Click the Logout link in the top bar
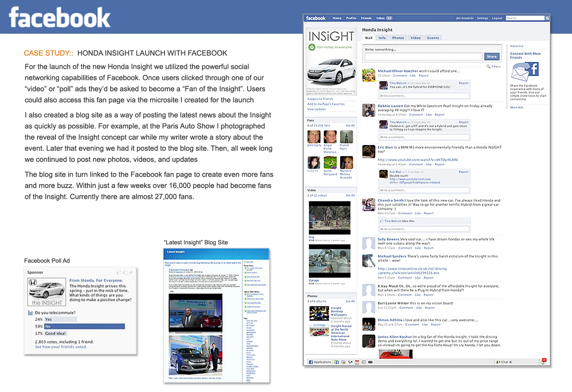 tap(497, 18)
